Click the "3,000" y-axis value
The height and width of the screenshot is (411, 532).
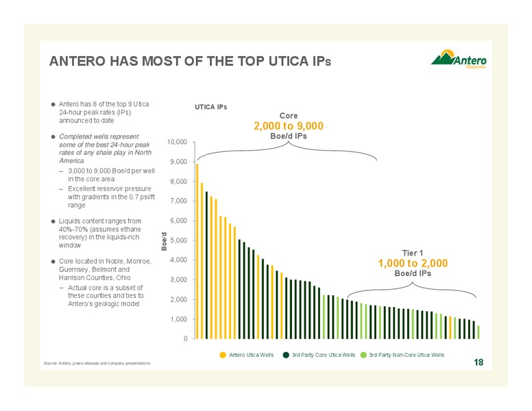coord(179,279)
